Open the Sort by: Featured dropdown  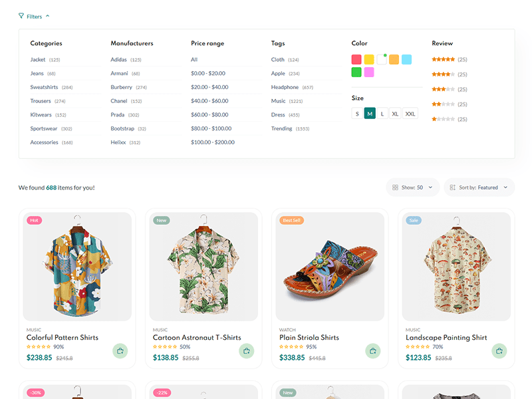click(x=479, y=188)
